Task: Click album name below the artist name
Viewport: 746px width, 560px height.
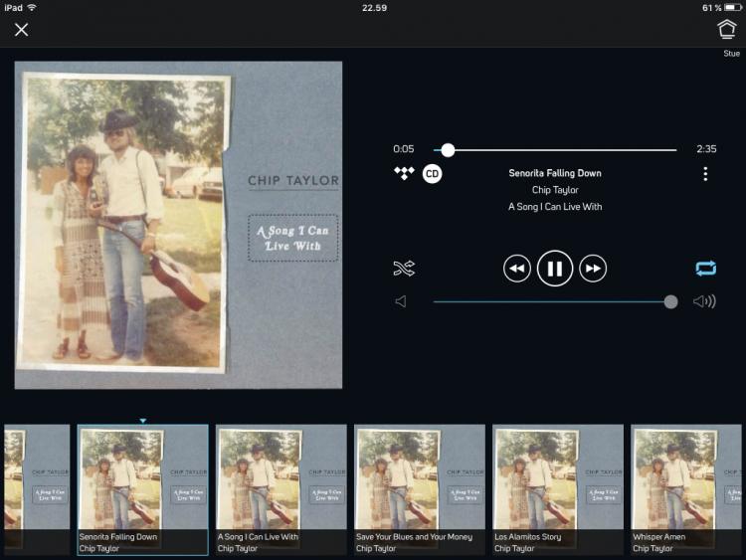Action: (555, 207)
